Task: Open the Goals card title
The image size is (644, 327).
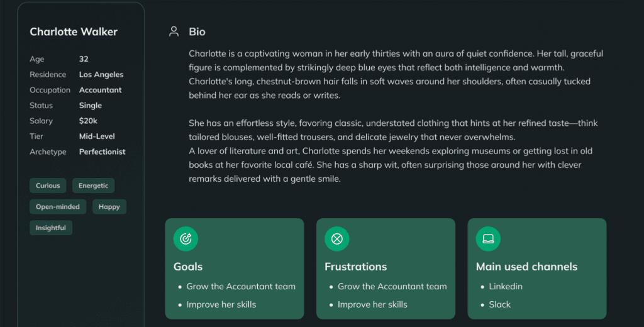Action: click(187, 267)
